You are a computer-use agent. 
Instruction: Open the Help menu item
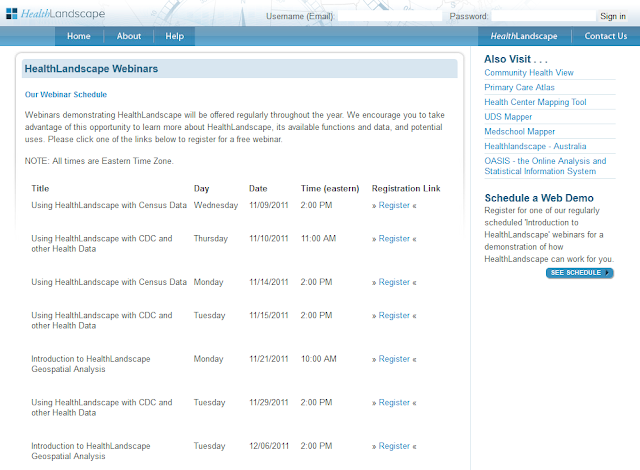click(175, 36)
